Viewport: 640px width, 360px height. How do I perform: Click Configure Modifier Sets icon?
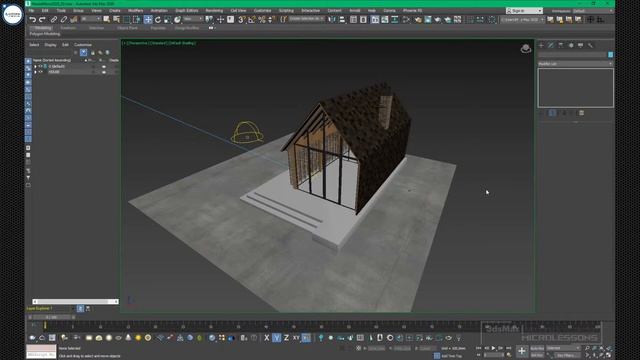582,113
